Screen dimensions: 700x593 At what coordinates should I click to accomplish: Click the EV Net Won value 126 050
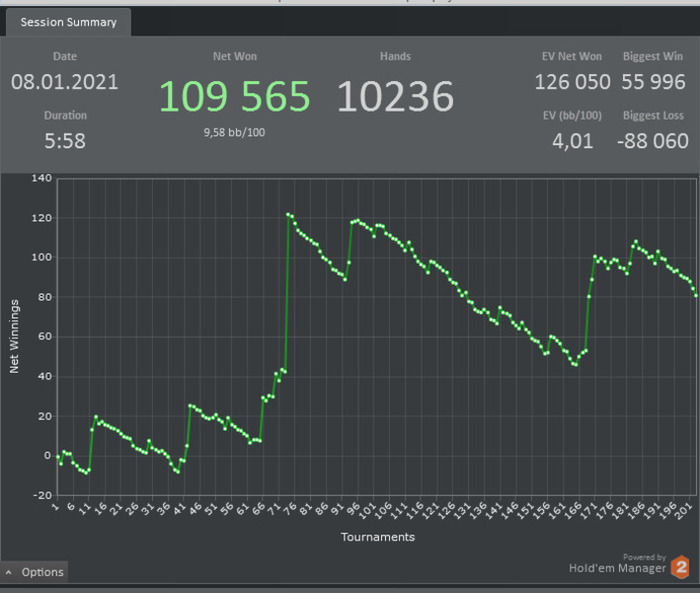click(572, 82)
